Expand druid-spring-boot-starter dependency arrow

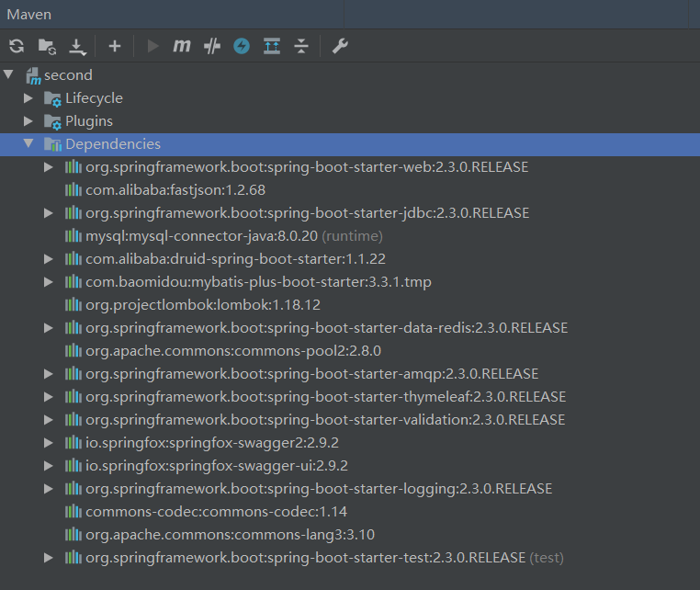[x=48, y=259]
